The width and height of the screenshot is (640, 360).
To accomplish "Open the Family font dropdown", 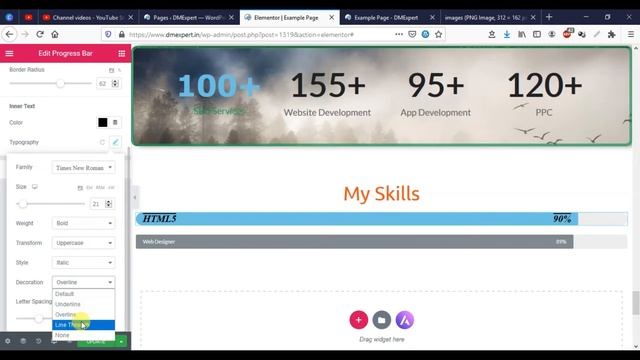I will click(84, 168).
